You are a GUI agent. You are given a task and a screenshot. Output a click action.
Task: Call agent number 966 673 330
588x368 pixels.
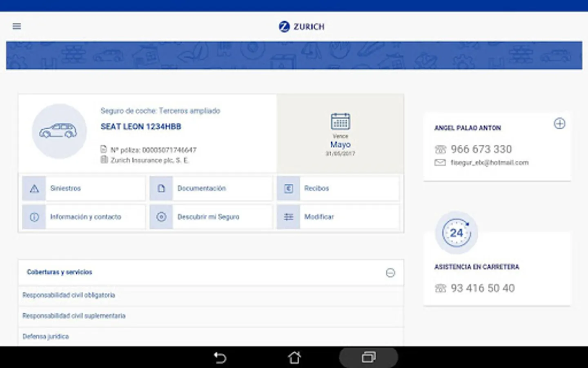pyautogui.click(x=481, y=149)
